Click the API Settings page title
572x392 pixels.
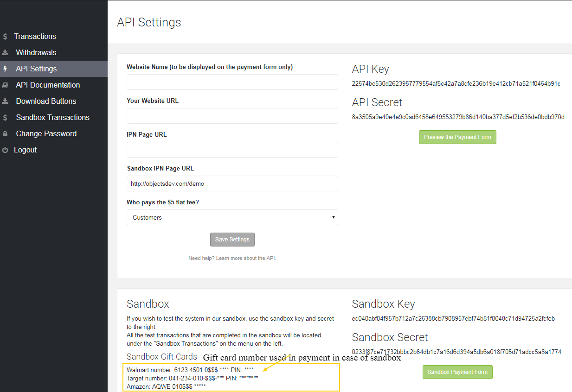[149, 22]
